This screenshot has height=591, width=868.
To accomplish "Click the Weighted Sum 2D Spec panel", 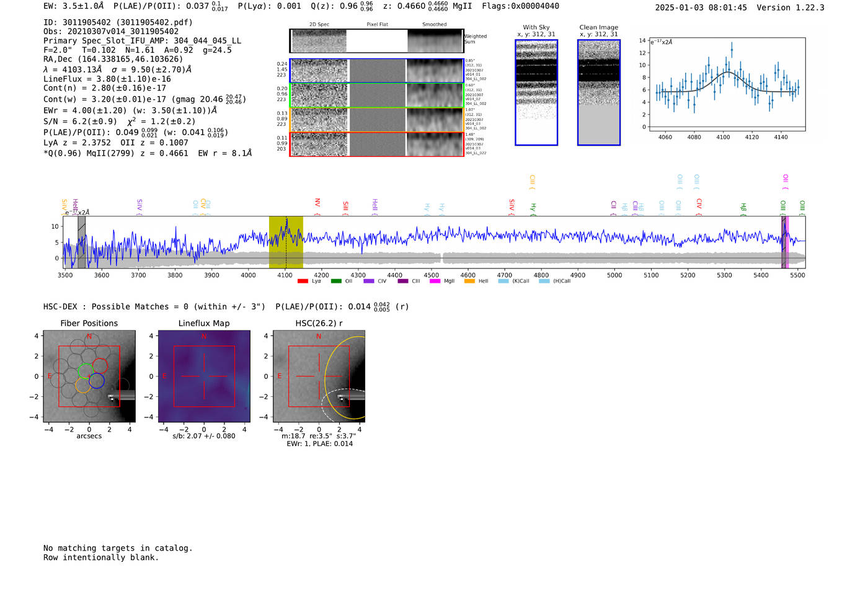I will [319, 41].
